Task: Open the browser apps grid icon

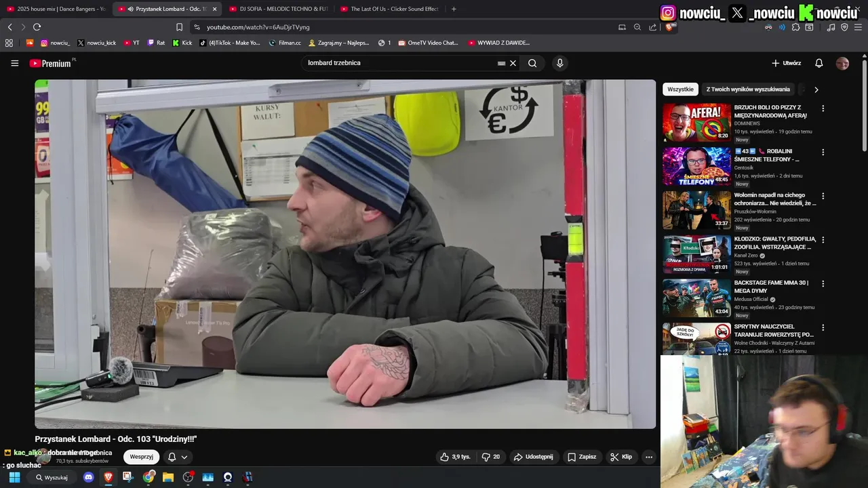Action: pos(9,43)
